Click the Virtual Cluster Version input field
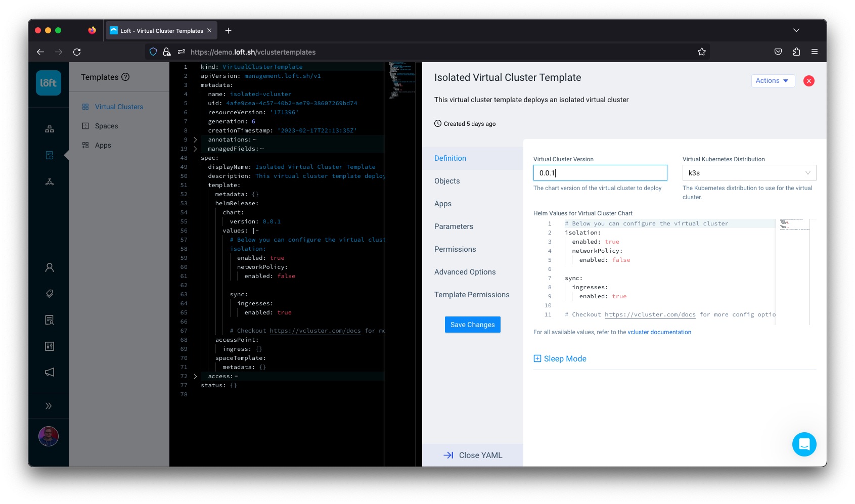The height and width of the screenshot is (504, 855). coord(600,173)
